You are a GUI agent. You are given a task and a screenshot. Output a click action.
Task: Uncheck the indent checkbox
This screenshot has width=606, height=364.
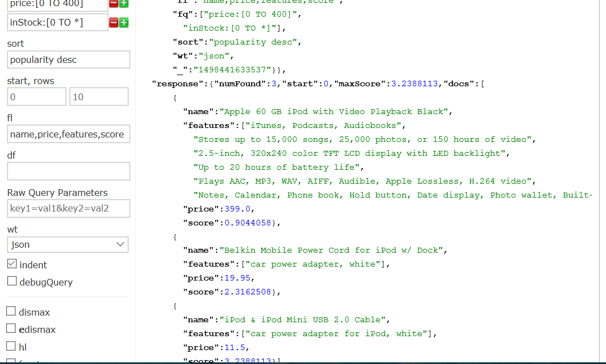12,264
